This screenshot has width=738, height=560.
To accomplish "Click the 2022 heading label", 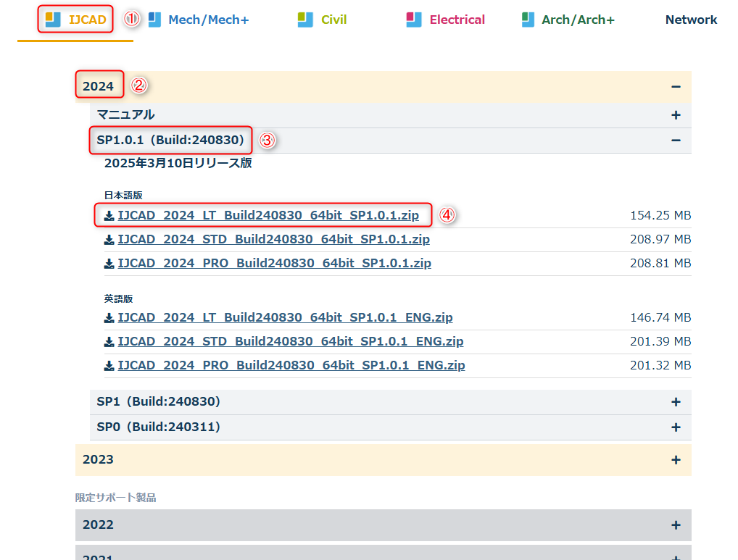I will 98,525.
